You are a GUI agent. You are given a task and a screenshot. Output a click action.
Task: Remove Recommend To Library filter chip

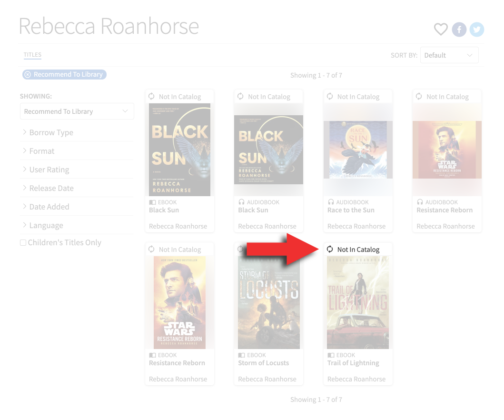tap(28, 75)
